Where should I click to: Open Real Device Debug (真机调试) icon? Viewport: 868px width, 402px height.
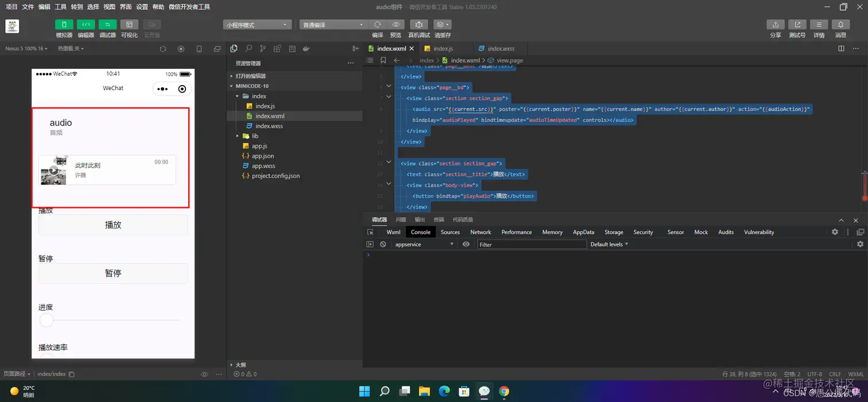[418, 25]
